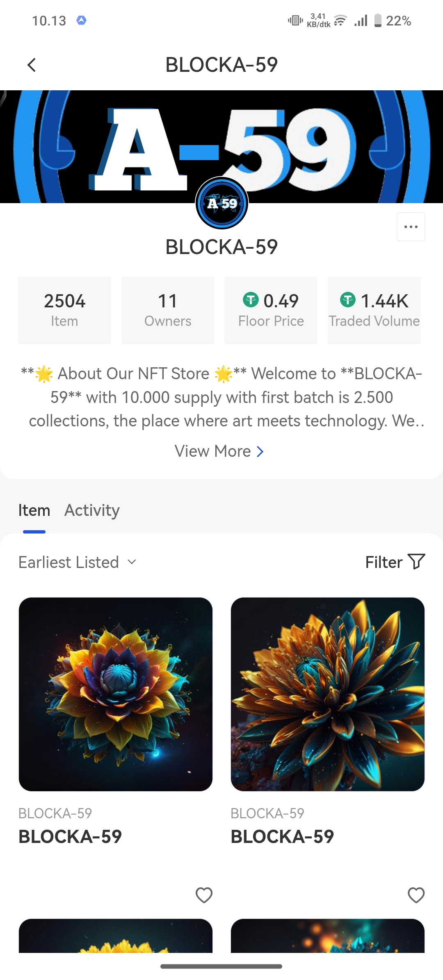Open the first flower NFT thumbnail
Image resolution: width=443 pixels, height=980 pixels.
pos(116,694)
